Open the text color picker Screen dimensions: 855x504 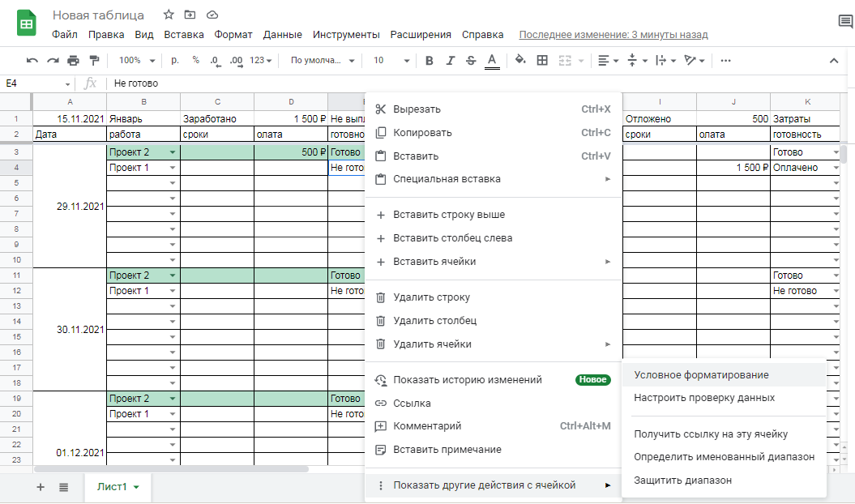(492, 61)
